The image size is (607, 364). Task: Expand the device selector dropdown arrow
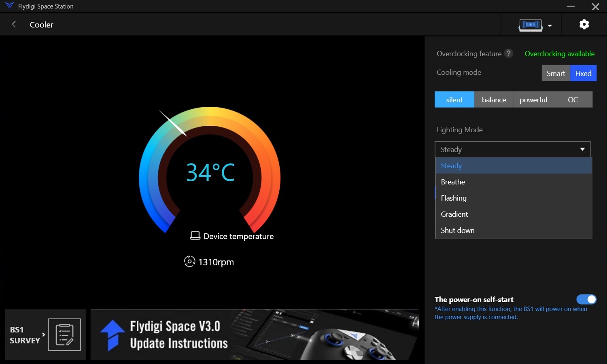tap(550, 25)
